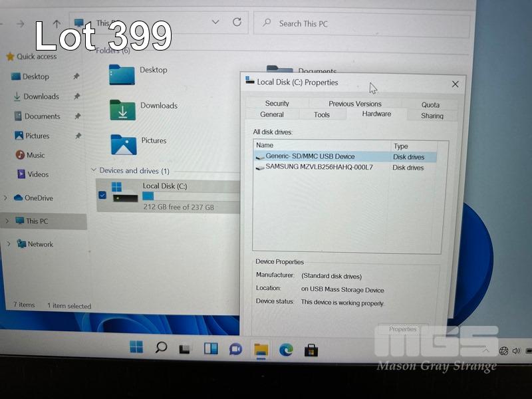Select the SAMSUNG MZVLB256HAHQ disk drive row
The image size is (532, 399).
coord(319,168)
